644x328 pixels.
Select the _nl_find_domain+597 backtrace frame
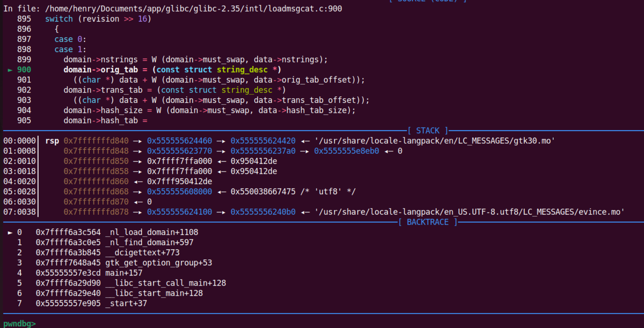coord(149,242)
